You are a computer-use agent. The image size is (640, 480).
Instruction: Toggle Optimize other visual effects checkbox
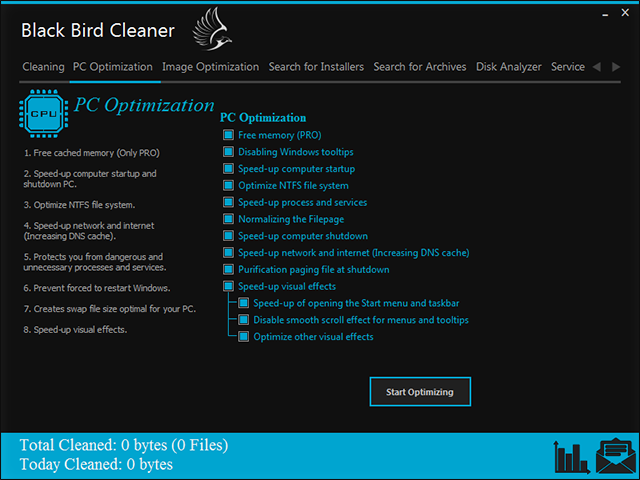(244, 336)
